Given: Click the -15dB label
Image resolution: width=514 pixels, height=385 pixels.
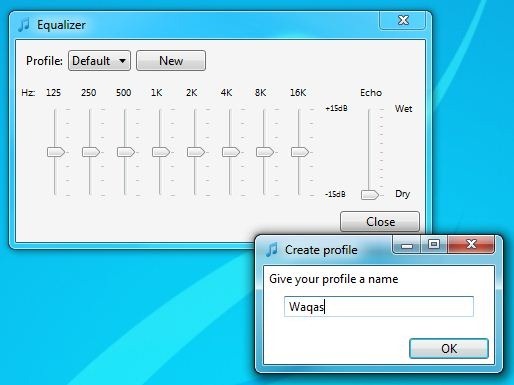Looking at the screenshot, I should tap(335, 194).
